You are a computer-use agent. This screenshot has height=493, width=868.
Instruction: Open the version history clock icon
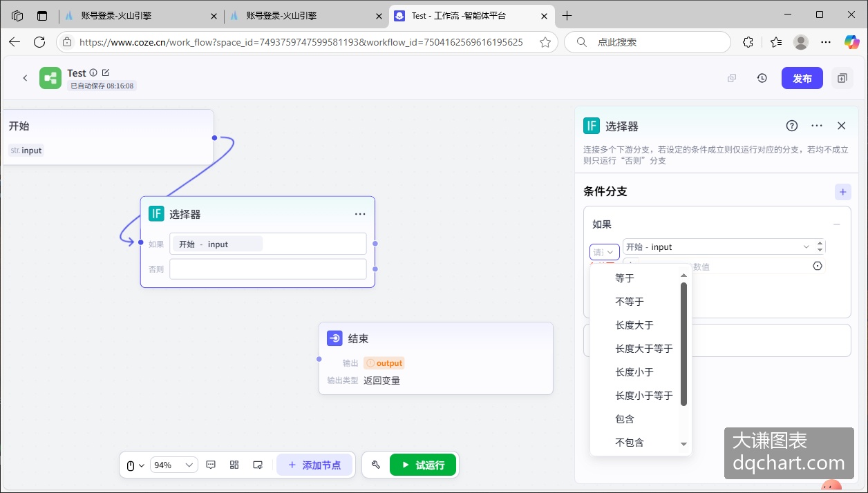point(762,78)
